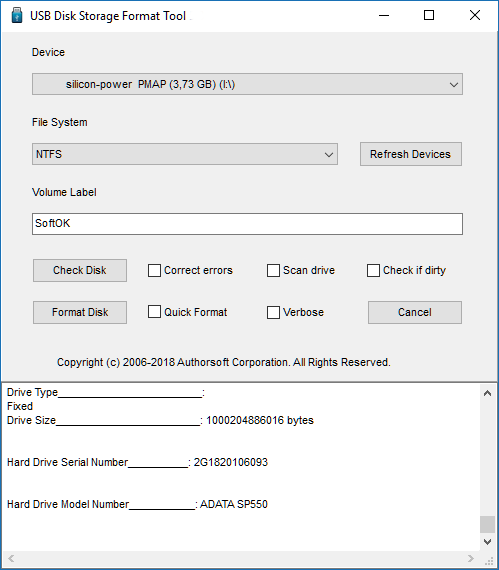The height and width of the screenshot is (570, 499).
Task: Minimize the format tool window
Action: tap(384, 15)
